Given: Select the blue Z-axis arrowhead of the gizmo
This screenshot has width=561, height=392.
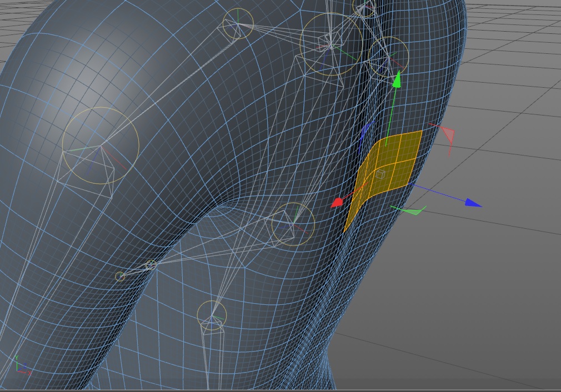Looking at the screenshot, I should point(473,203).
